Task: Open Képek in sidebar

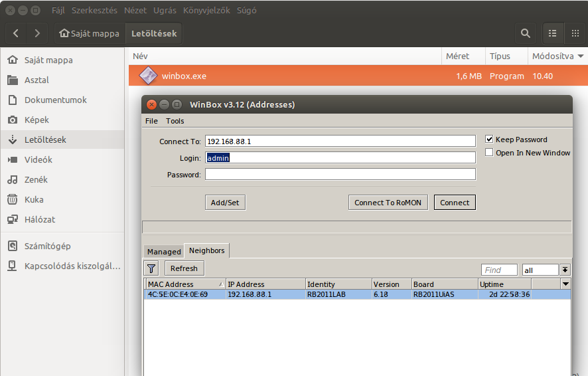Action: click(x=62, y=120)
